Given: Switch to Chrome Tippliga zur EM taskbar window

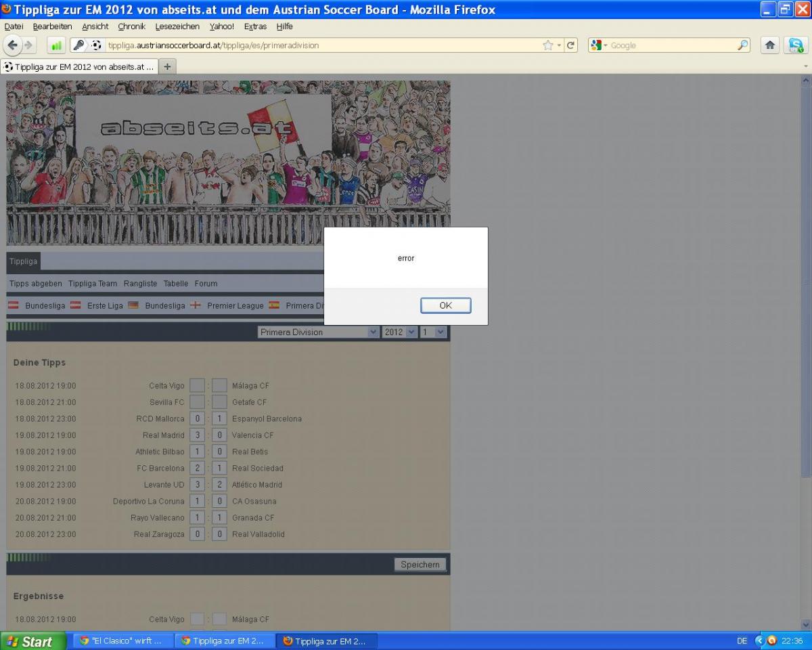Looking at the screenshot, I should (x=224, y=641).
